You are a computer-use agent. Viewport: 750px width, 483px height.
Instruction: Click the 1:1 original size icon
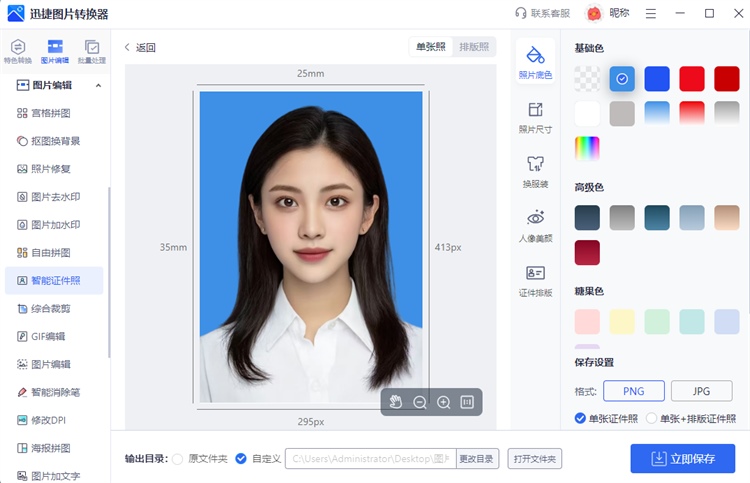[x=467, y=402]
